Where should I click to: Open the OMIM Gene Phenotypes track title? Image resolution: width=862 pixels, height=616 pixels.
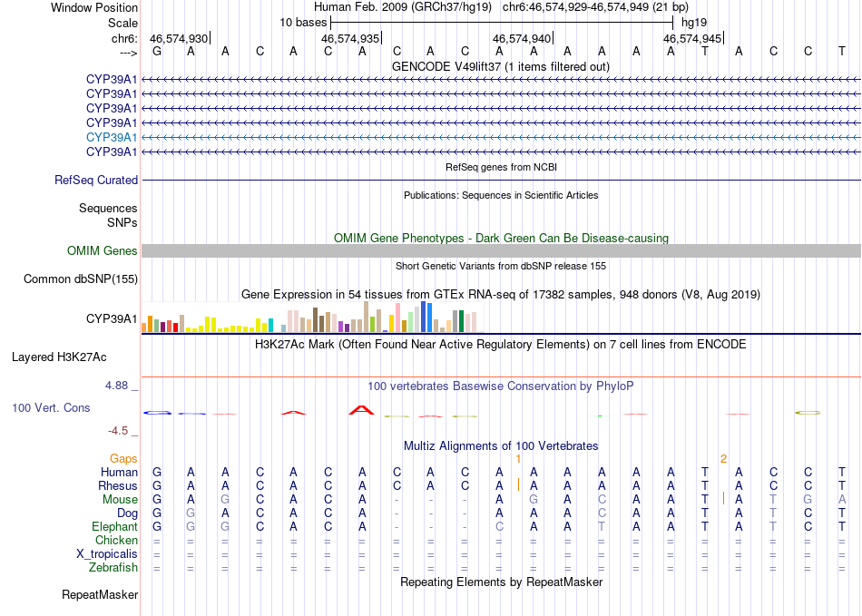click(501, 238)
